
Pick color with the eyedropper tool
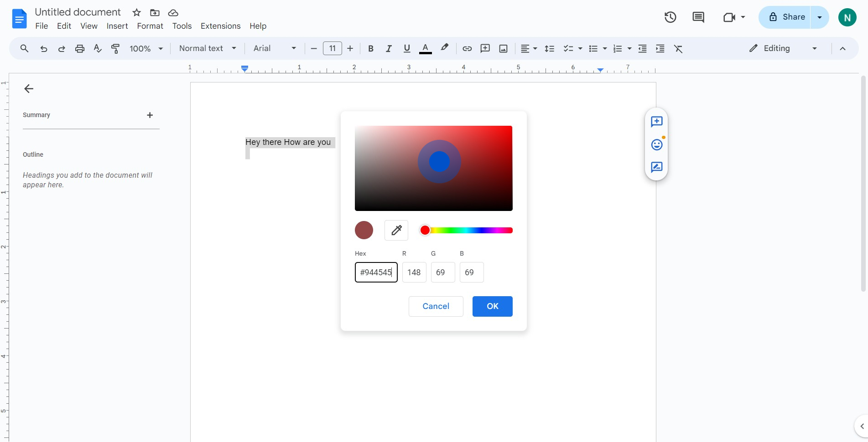coord(396,230)
